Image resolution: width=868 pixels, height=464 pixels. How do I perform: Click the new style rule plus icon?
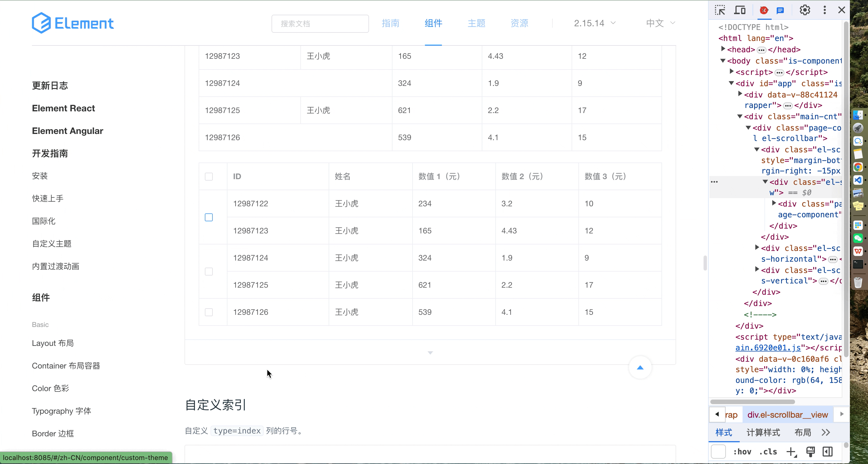[x=791, y=452]
